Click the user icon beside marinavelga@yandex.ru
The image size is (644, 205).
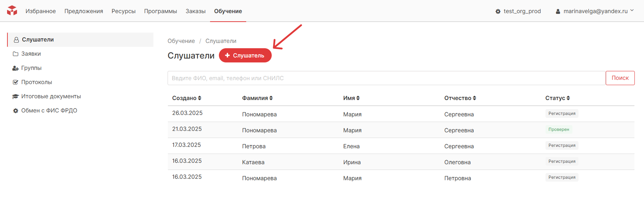pos(558,11)
